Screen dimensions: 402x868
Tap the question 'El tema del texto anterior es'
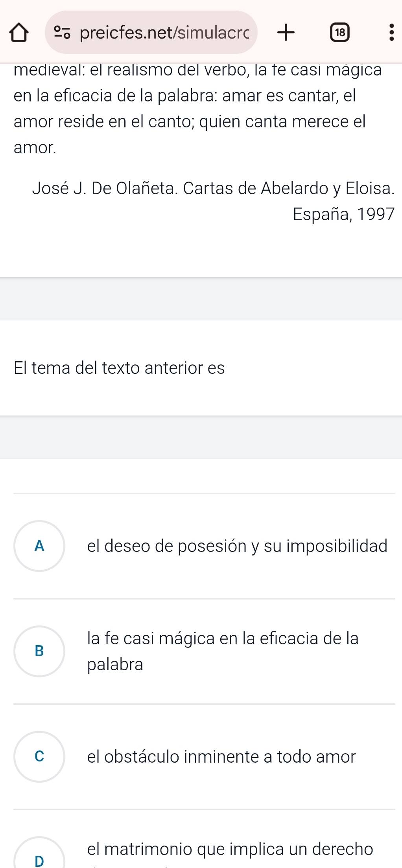coord(119,368)
